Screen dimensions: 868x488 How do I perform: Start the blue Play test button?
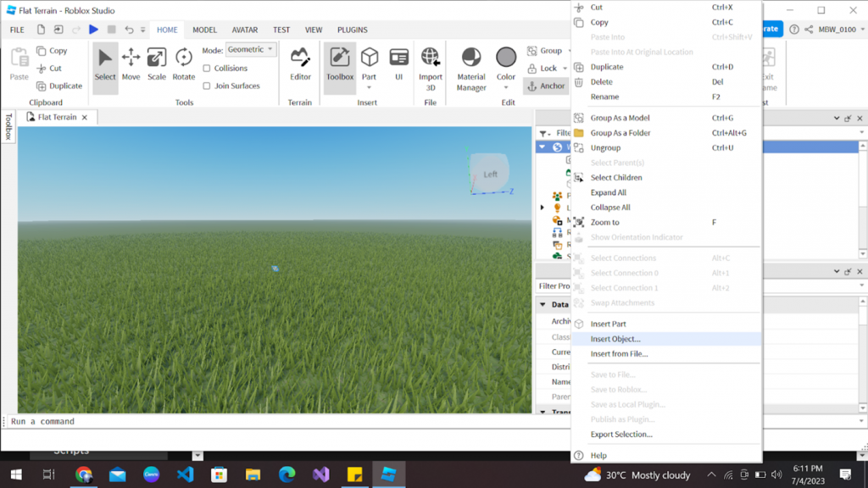tap(93, 30)
